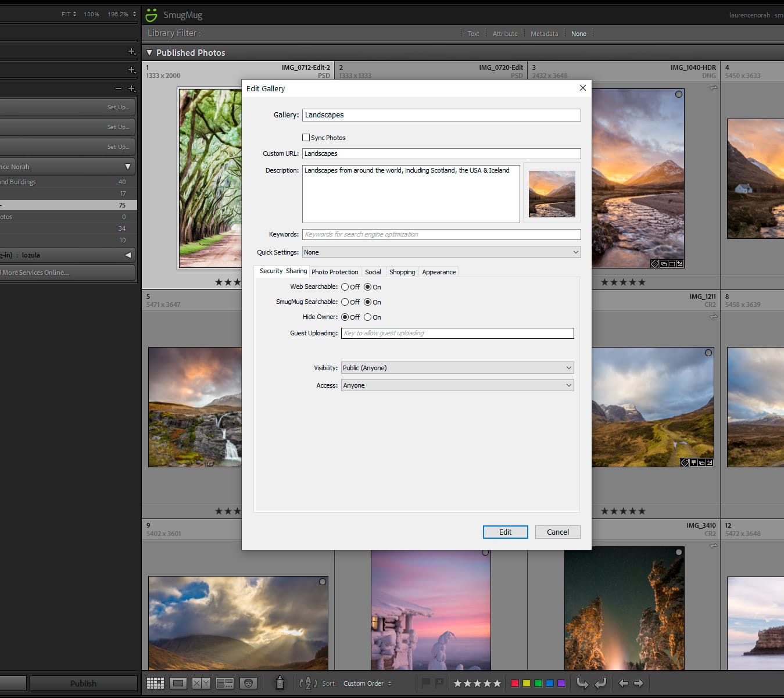The image size is (784, 698).
Task: Set Web Searchable to Off
Action: click(345, 287)
